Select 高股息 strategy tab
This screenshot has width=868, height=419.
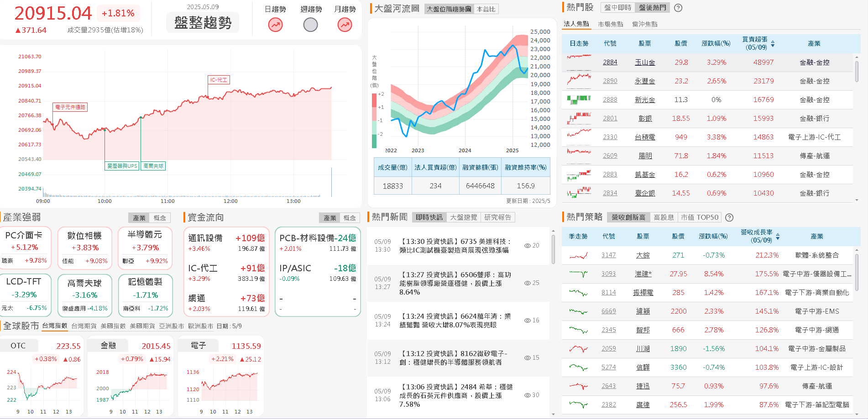(664, 217)
